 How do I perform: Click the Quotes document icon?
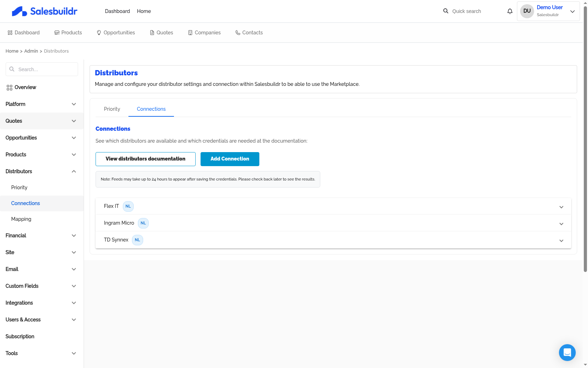pos(152,33)
